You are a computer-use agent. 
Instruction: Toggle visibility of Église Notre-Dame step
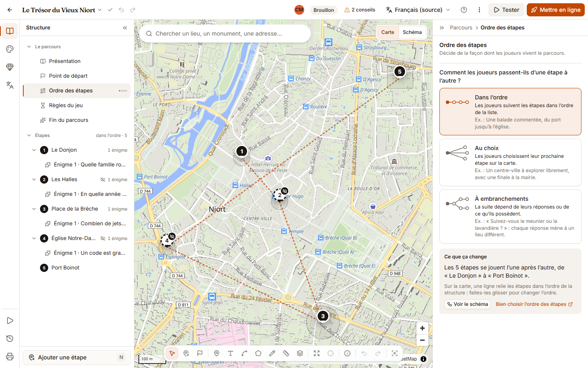pyautogui.click(x=103, y=238)
